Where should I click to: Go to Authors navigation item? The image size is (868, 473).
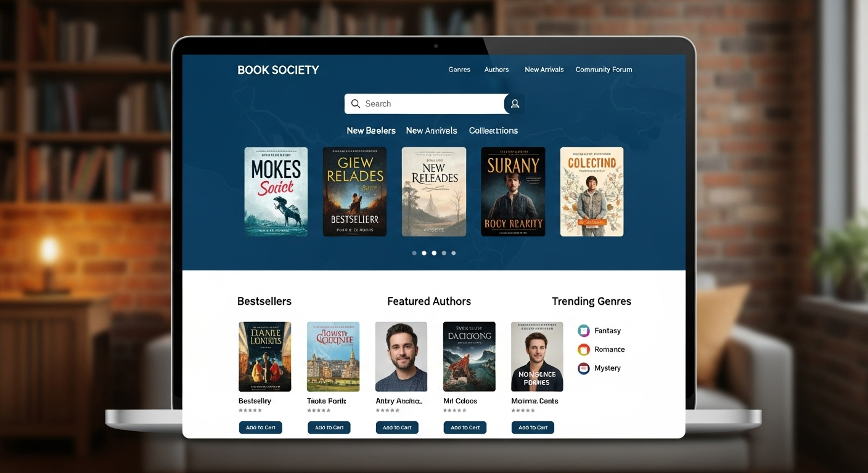(496, 70)
